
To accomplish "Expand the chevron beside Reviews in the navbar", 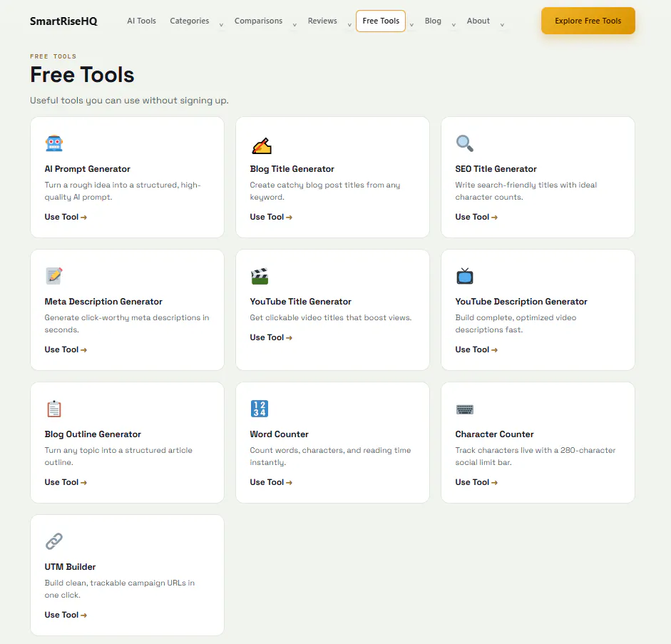I will click(x=349, y=25).
